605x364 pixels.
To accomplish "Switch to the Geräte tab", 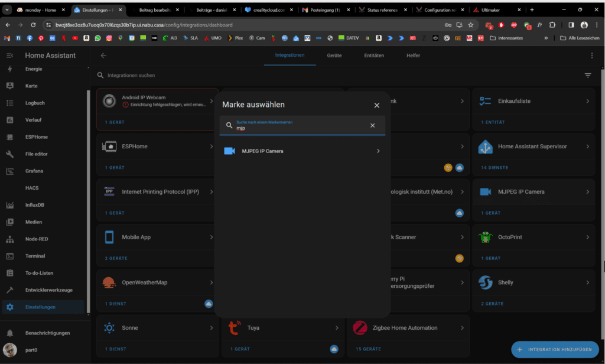I will coord(334,56).
